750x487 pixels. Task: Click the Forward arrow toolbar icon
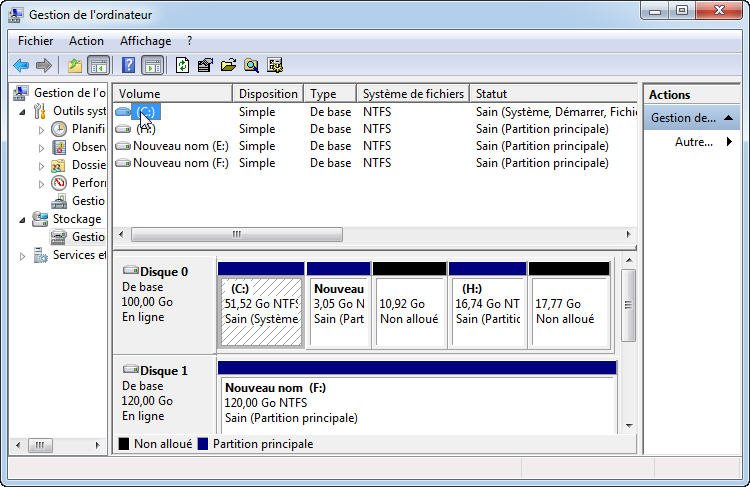44,65
